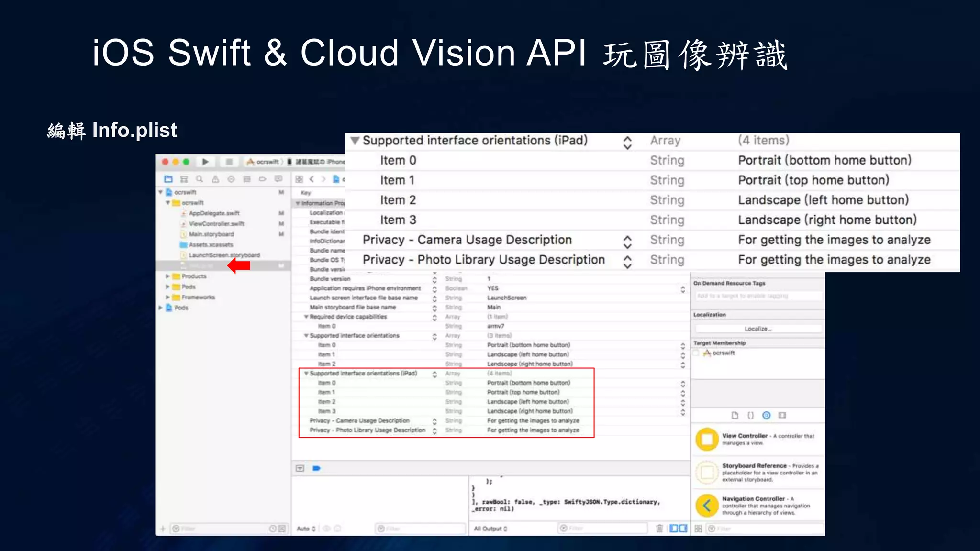Collapse Supported interface orientations (iPad) in enlarged callout

pyautogui.click(x=355, y=141)
